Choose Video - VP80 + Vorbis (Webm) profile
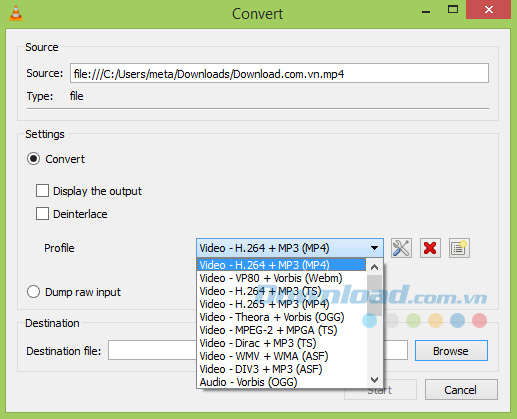Image resolution: width=517 pixels, height=419 pixels. click(x=271, y=278)
